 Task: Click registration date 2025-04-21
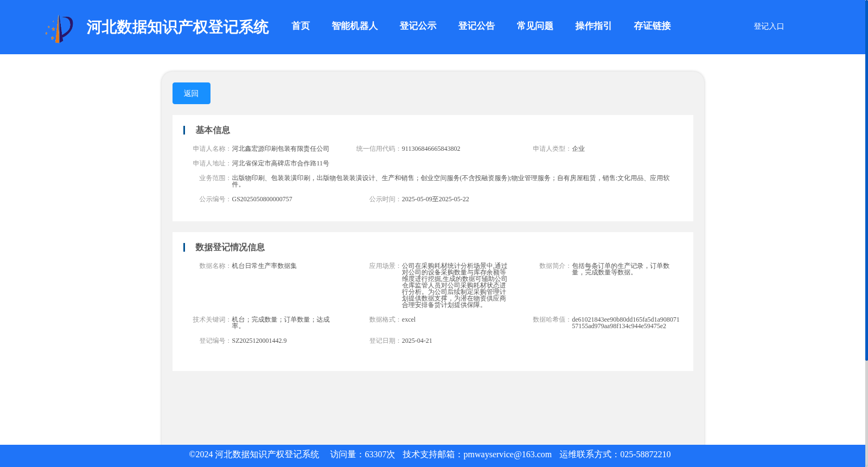pos(417,341)
